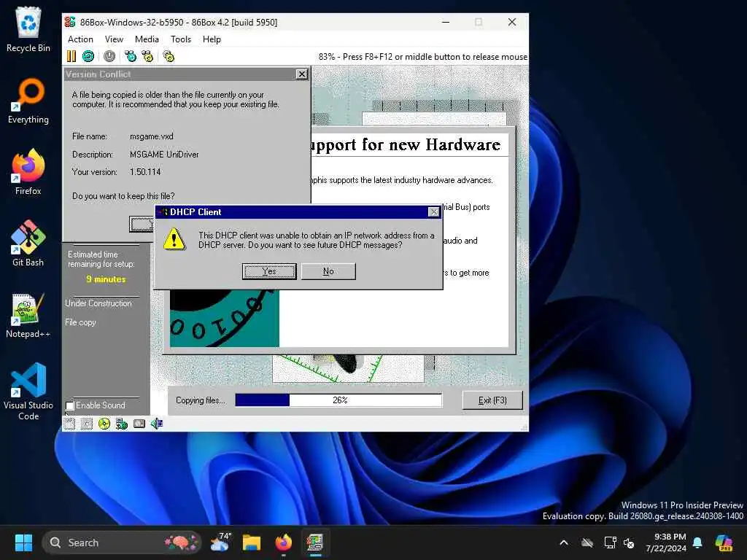
Task: Close the Version Conflict dialog
Action: tap(301, 74)
